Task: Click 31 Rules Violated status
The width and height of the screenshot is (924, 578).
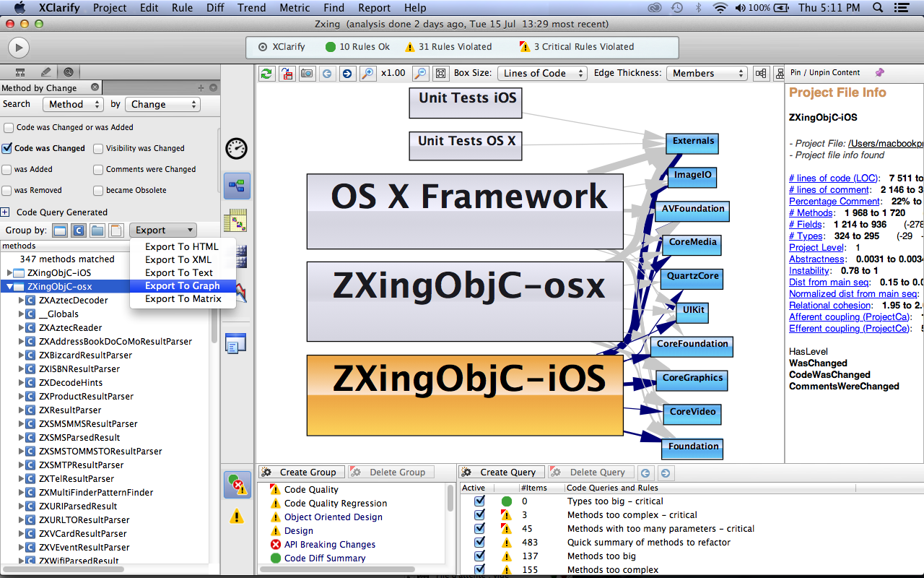Action: (448, 47)
